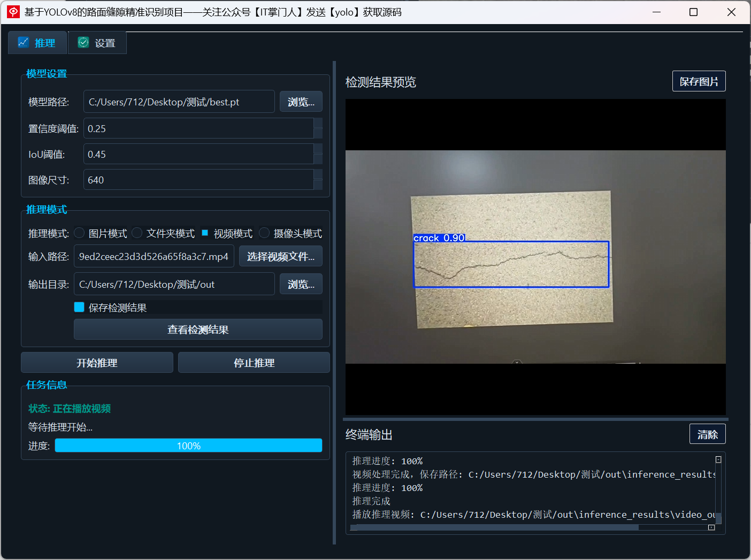Click the 模型路径 input field

(179, 102)
